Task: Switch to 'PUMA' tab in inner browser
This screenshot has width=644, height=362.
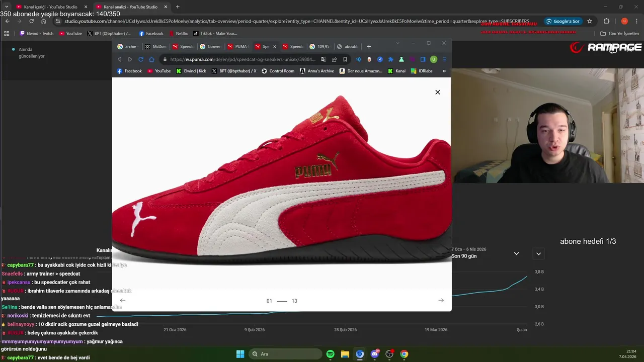Action: pyautogui.click(x=237, y=46)
